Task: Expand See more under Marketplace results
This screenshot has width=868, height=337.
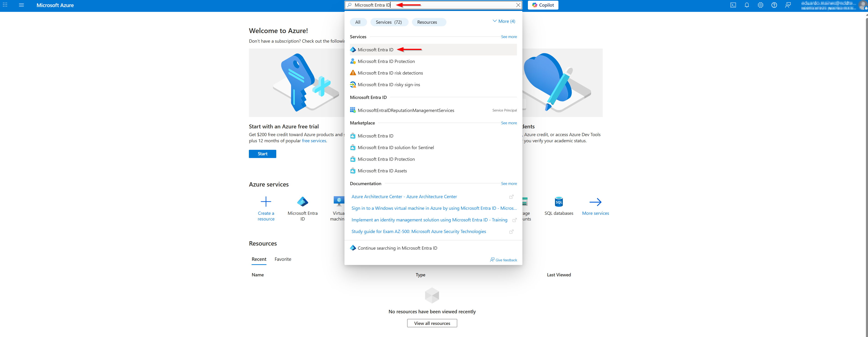Action: [509, 123]
